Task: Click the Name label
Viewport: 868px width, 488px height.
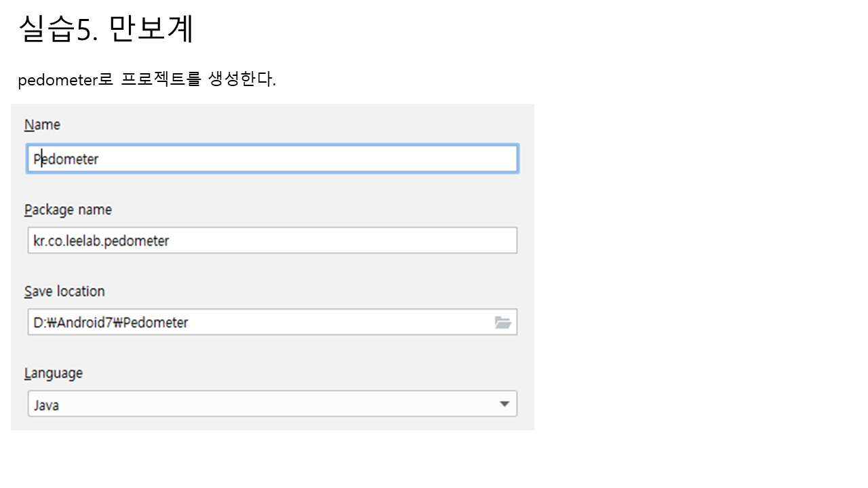Action: tap(42, 125)
